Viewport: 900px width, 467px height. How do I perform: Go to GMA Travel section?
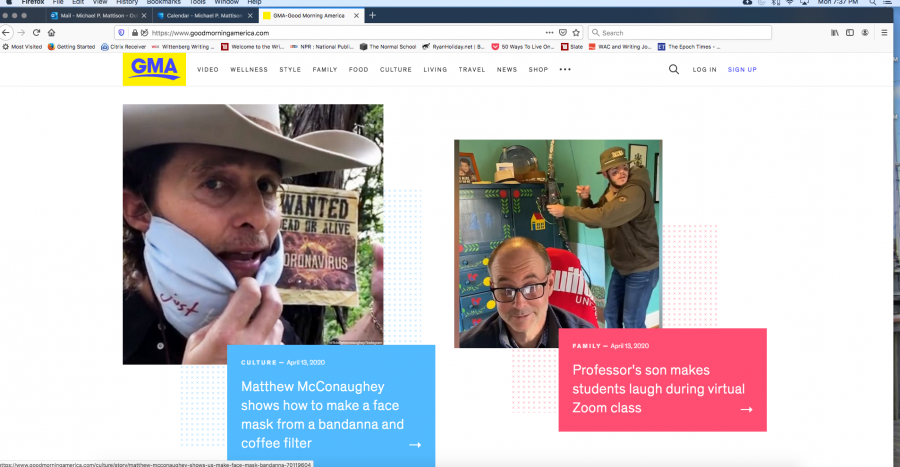pos(472,69)
